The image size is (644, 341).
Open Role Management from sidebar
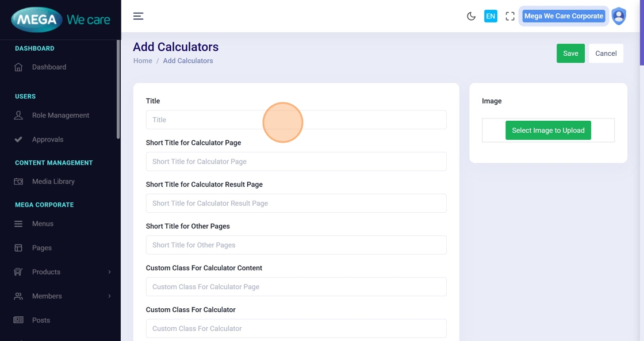[x=60, y=116]
